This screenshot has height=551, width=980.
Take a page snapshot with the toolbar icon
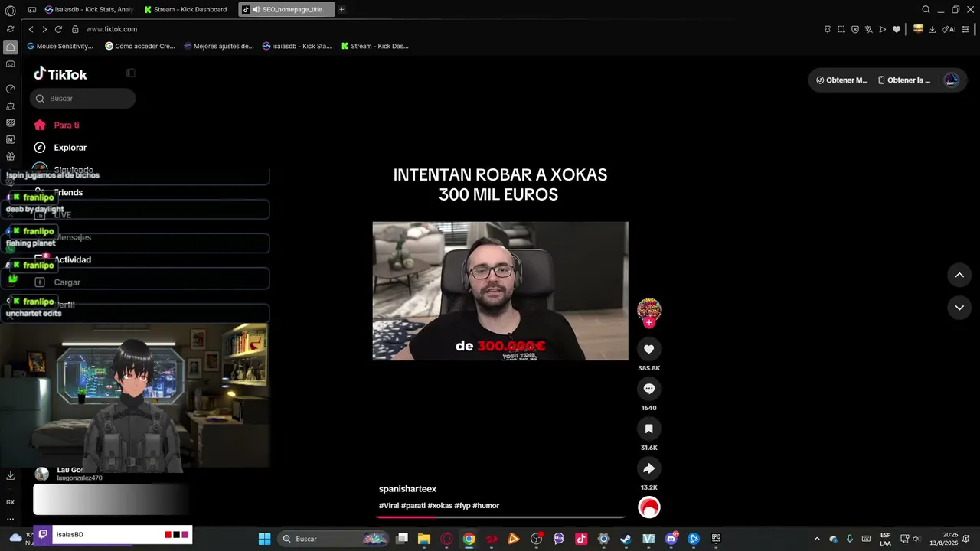841,29
